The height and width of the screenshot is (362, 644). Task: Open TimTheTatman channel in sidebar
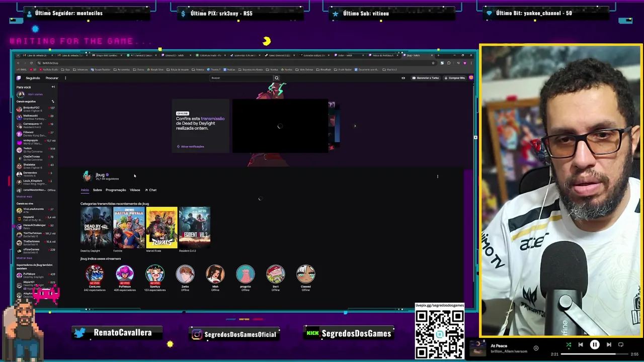pos(35,234)
